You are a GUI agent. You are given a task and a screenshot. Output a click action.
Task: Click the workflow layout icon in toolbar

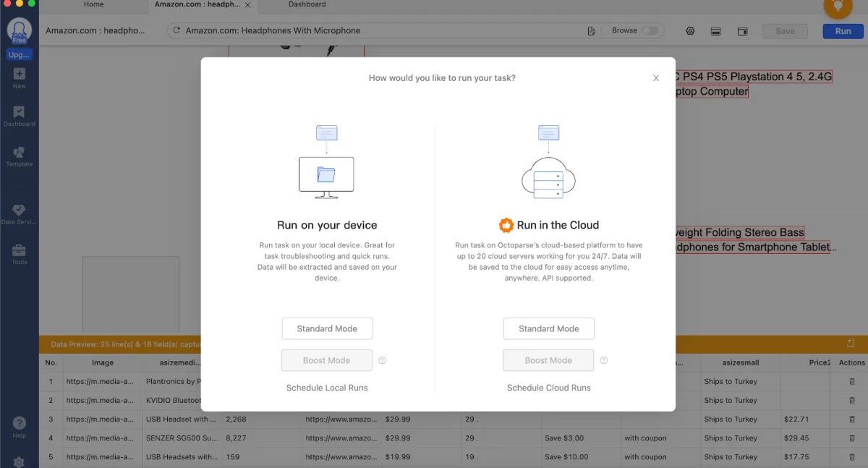[716, 31]
